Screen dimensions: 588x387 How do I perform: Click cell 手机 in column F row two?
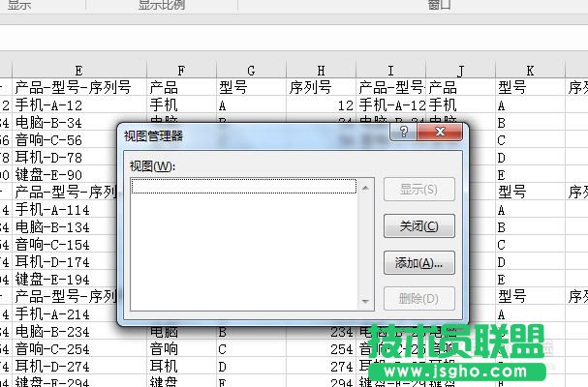181,105
